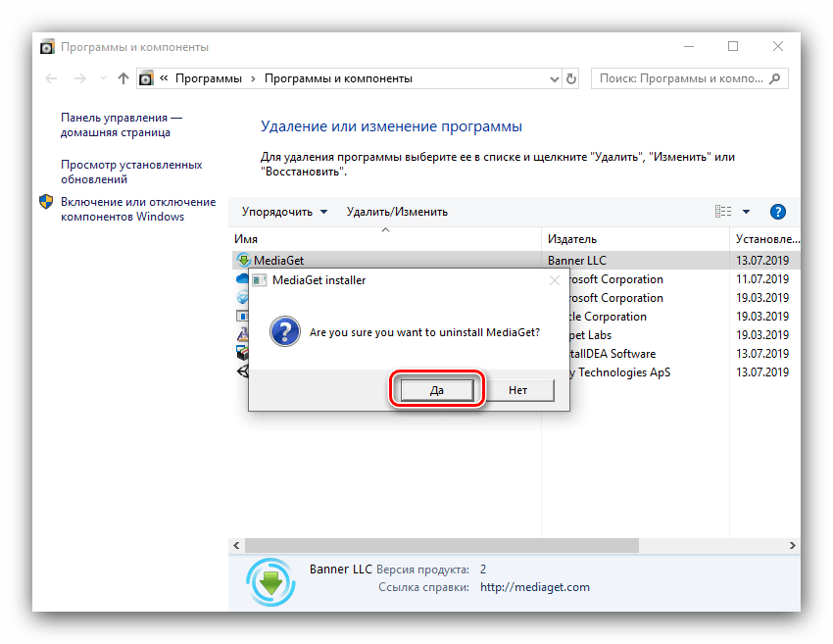Click Удалить/Изменить in the toolbar
Screen dimensions: 833x644
pos(397,212)
